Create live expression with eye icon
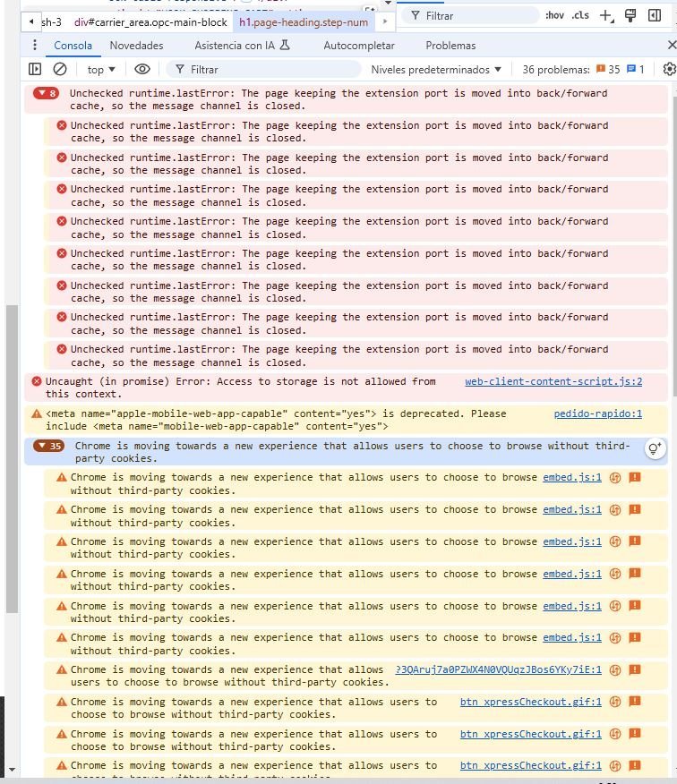Screen dimensions: 677x784 (142, 69)
